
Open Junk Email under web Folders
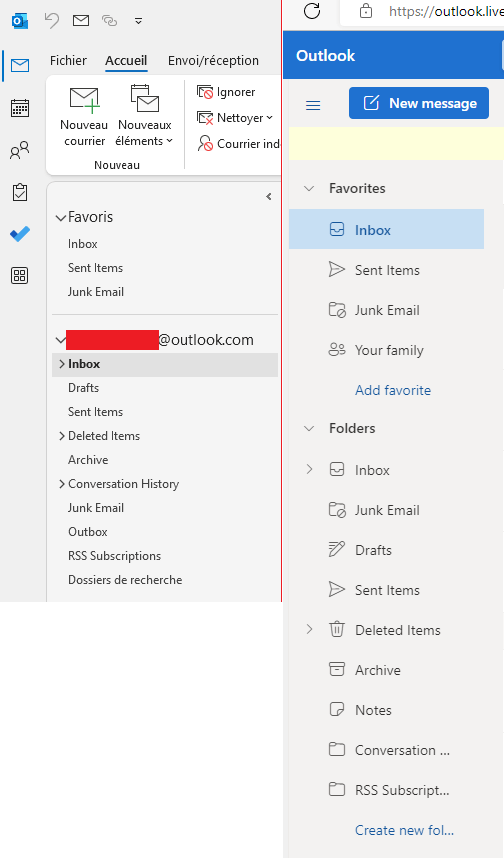coord(386,510)
